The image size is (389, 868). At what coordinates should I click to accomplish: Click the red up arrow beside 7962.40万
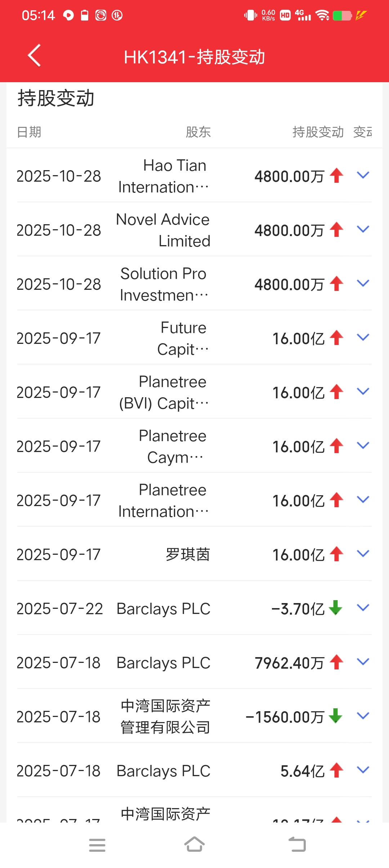point(336,662)
